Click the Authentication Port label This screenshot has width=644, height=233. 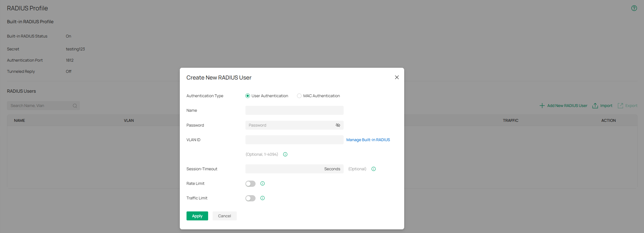click(x=25, y=60)
